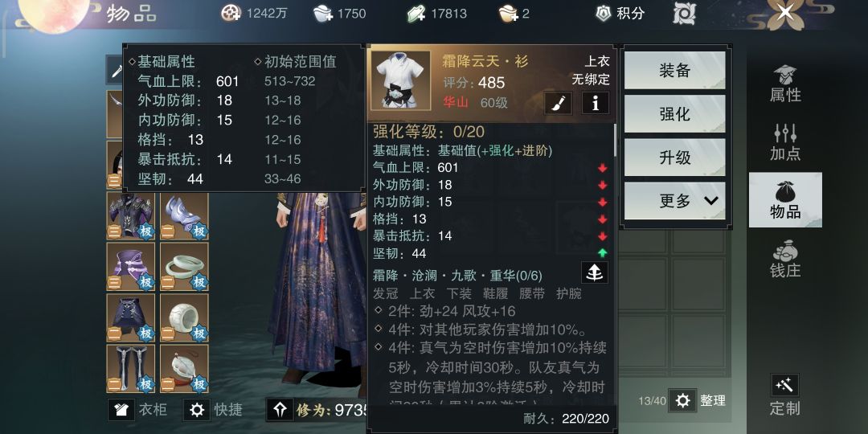
Task: Open the 衣柜 wardrobe icon
Action: point(121,410)
